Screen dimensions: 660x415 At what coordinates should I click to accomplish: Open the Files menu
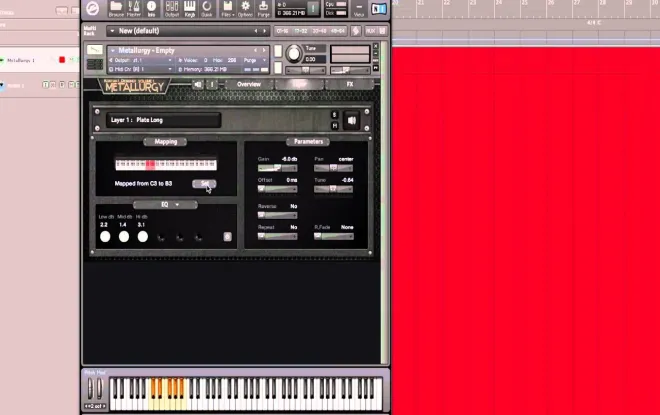pyautogui.click(x=227, y=9)
